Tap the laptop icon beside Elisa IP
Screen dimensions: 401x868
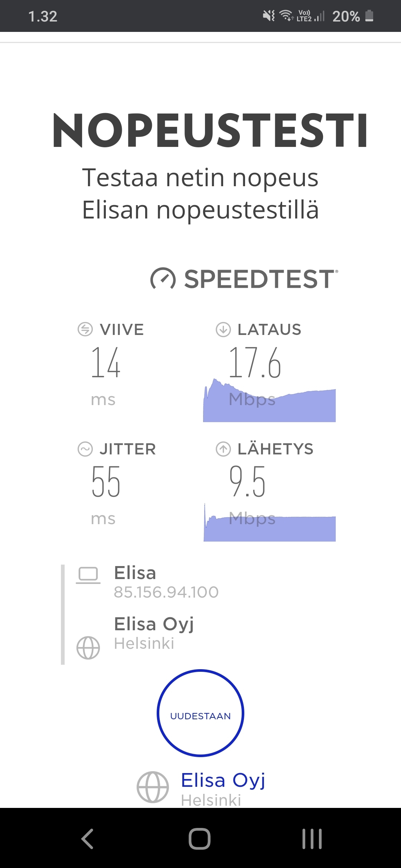point(88,576)
